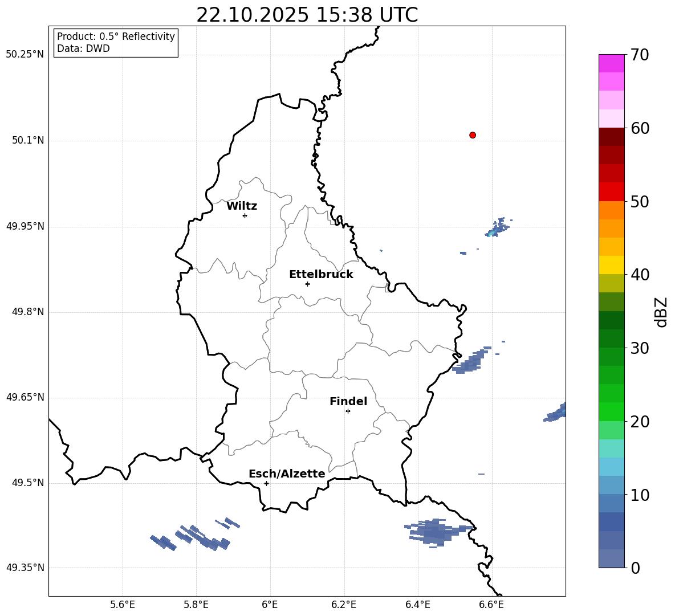Click the 49.35°N latitude label
Viewport: 675px width, 616px height.
point(25,568)
